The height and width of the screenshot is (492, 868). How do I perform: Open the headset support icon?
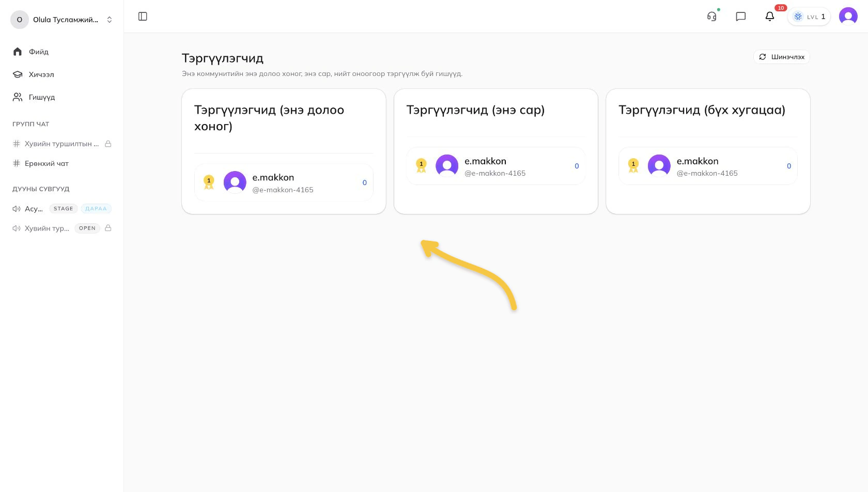coord(712,17)
